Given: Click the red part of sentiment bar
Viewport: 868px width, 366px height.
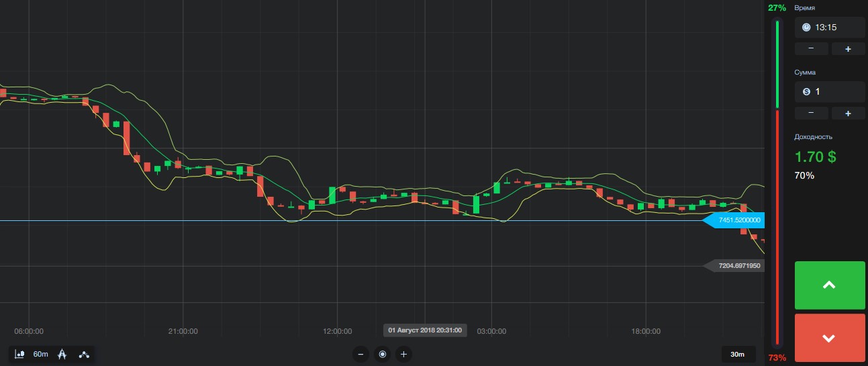Looking at the screenshot, I should [x=777, y=228].
